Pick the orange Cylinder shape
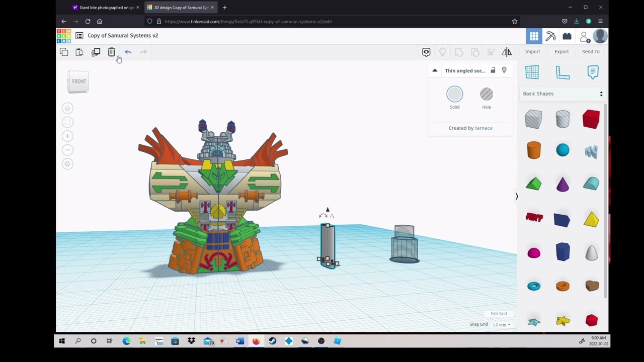 (534, 150)
